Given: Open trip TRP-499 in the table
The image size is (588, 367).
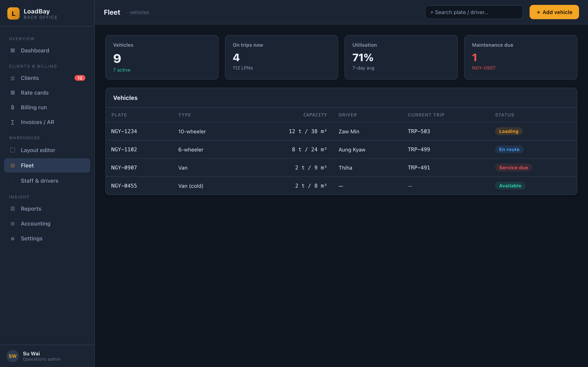Looking at the screenshot, I should click(419, 149).
